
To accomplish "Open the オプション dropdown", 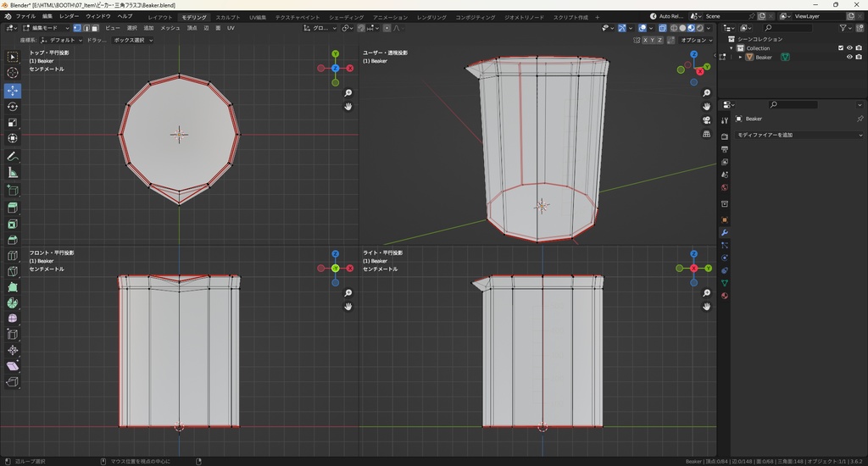I will (695, 40).
